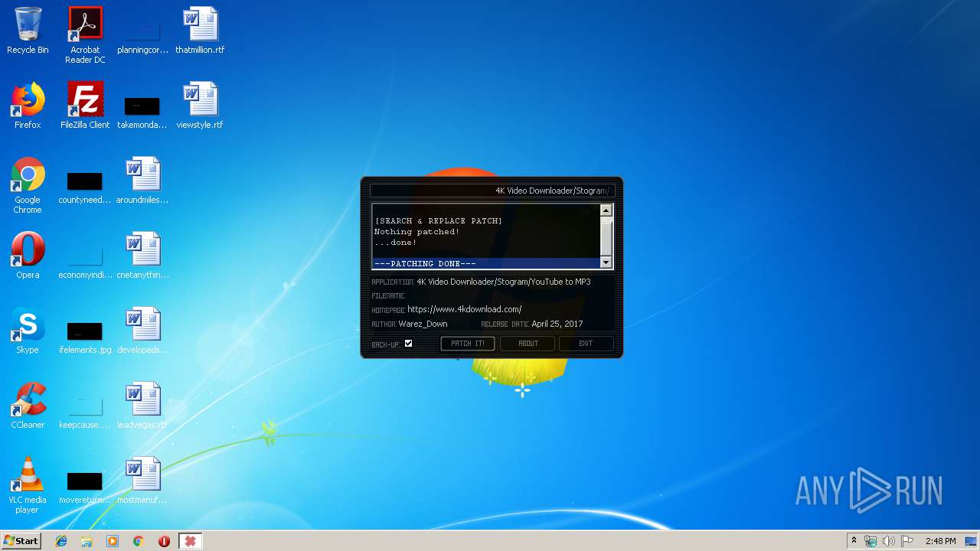Viewport: 980px width, 551px height.
Task: Open Internet Explorer from taskbar
Action: point(61,541)
